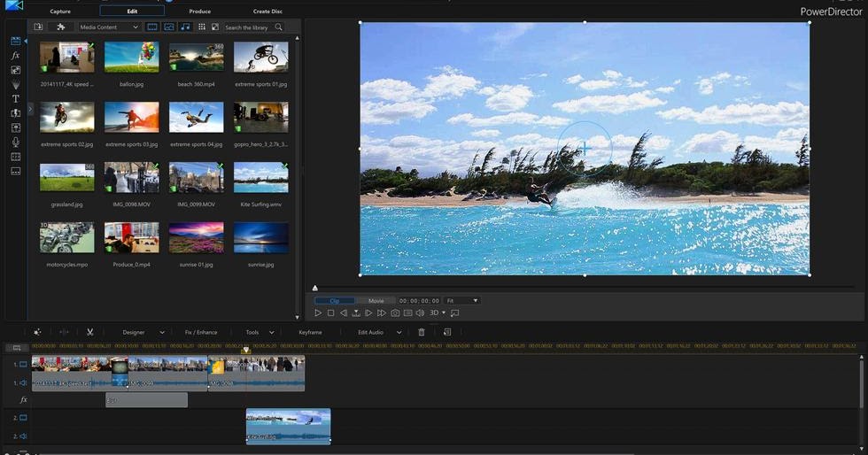Switch to the Capture tab
This screenshot has width=868, height=455.
click(x=60, y=12)
